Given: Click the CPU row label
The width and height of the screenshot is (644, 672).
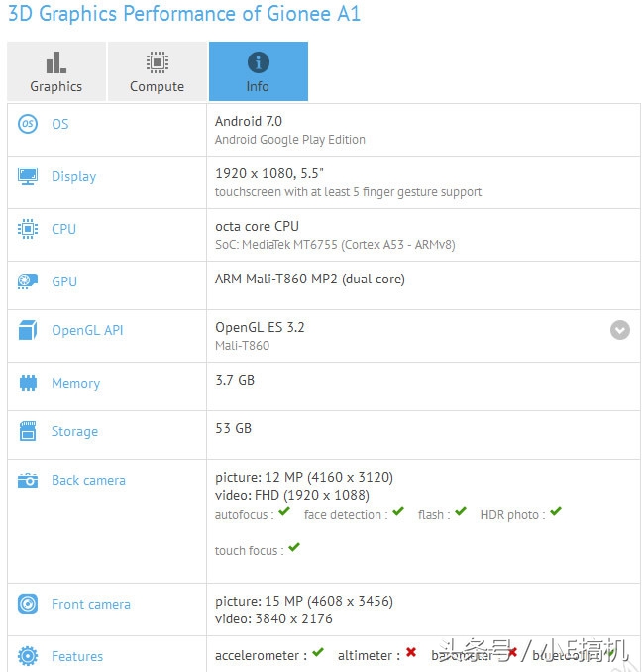Looking at the screenshot, I should coord(63,229).
